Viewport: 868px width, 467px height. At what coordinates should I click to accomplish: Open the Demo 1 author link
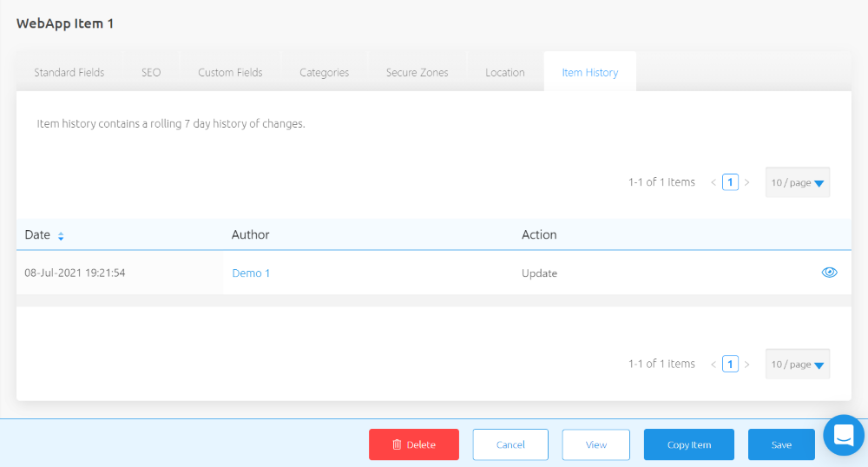251,273
